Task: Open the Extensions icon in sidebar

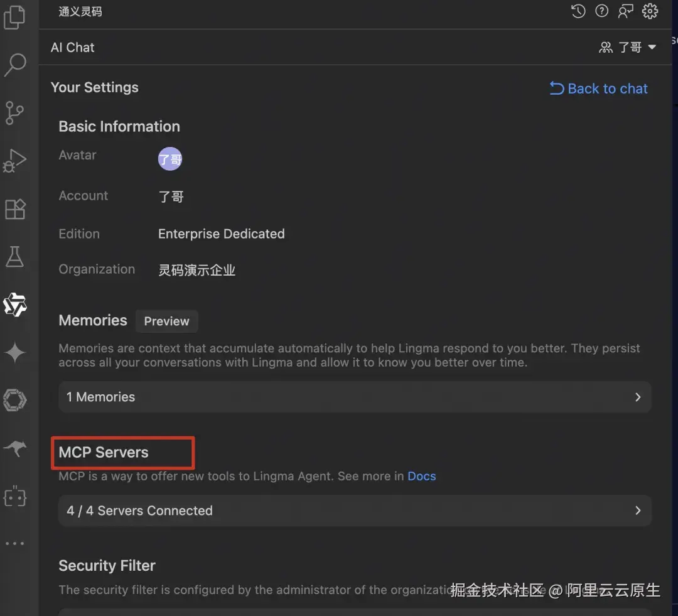Action: (15, 209)
